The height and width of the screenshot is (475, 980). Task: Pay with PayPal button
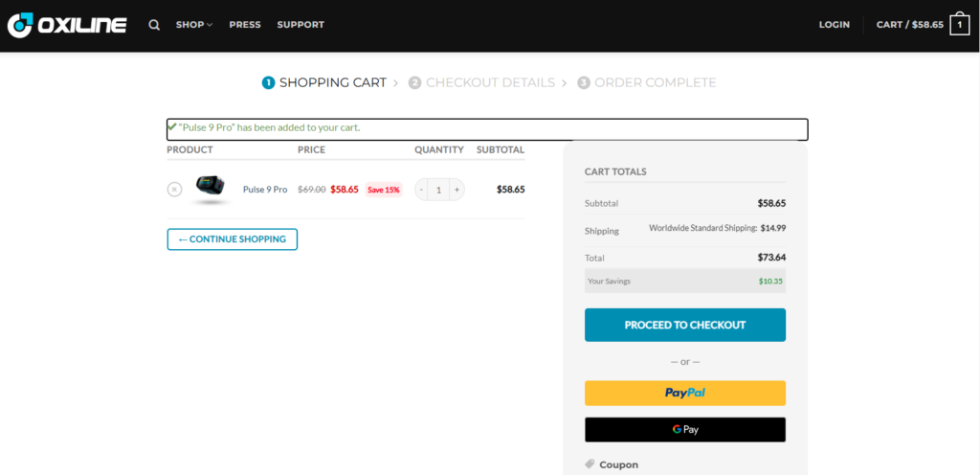[x=685, y=394]
